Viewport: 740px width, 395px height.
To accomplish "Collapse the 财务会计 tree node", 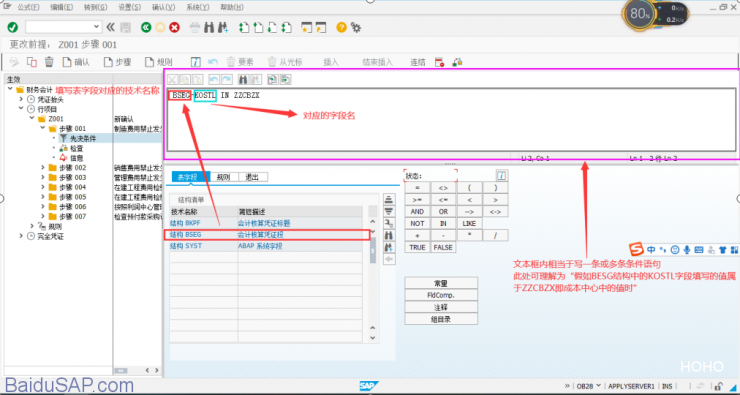I will pyautogui.click(x=10, y=89).
